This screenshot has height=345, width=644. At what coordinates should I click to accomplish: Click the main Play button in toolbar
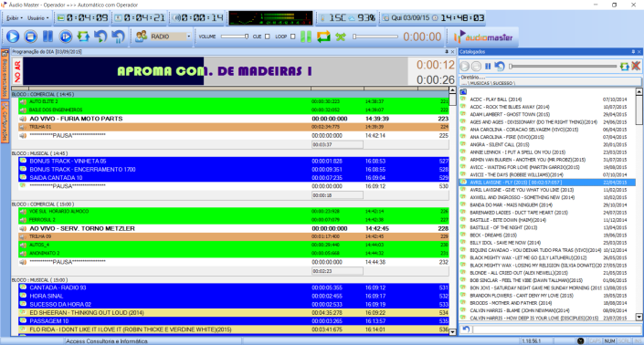tap(13, 37)
